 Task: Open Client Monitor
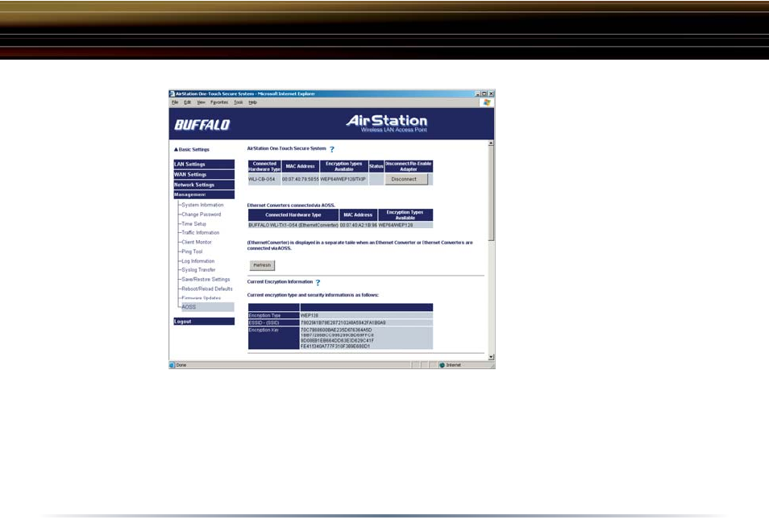[197, 242]
